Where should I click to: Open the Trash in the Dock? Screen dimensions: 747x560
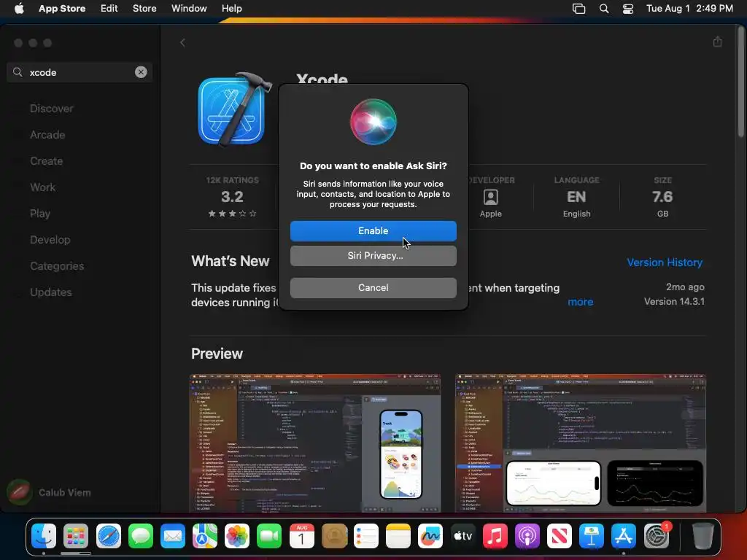pos(703,536)
